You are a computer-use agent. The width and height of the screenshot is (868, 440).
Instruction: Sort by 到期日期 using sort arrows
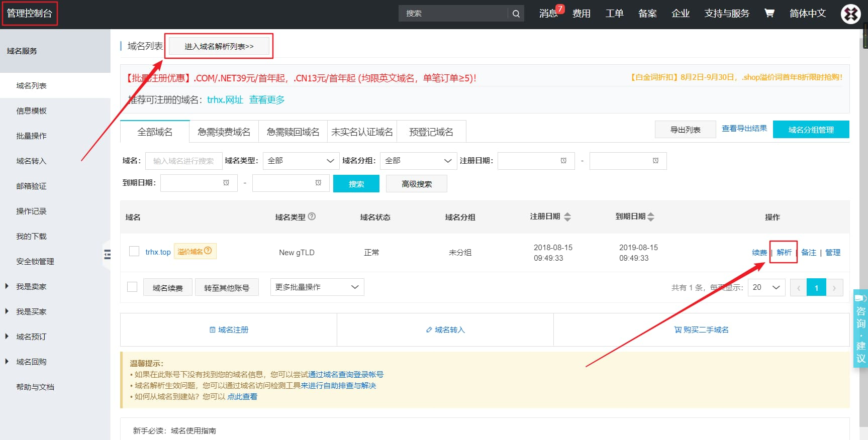651,217
